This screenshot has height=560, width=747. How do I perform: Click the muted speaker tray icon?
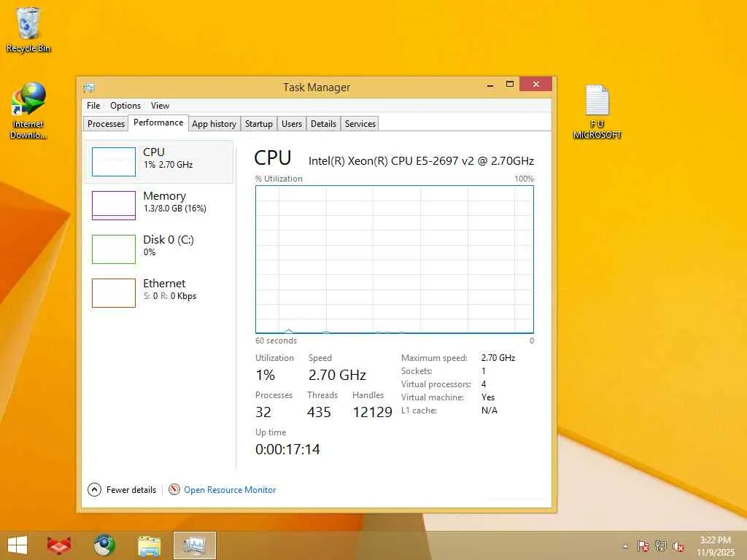pyautogui.click(x=678, y=546)
